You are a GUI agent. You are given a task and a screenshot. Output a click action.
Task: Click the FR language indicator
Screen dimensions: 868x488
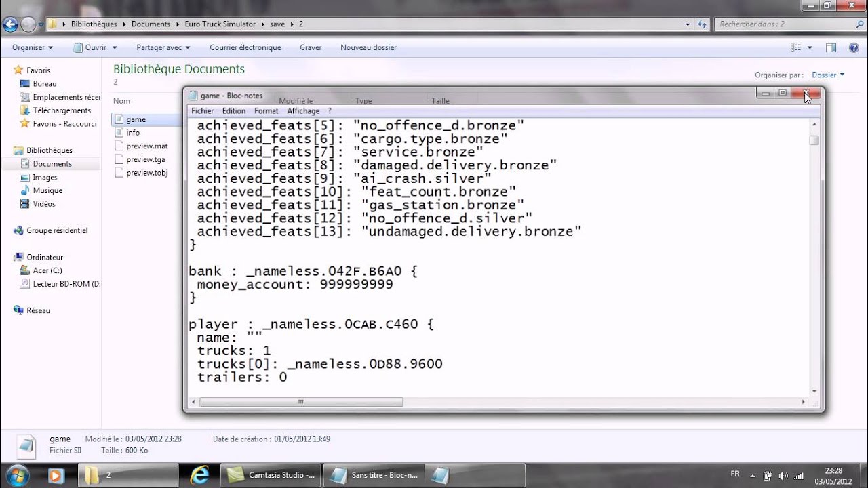pyautogui.click(x=735, y=474)
